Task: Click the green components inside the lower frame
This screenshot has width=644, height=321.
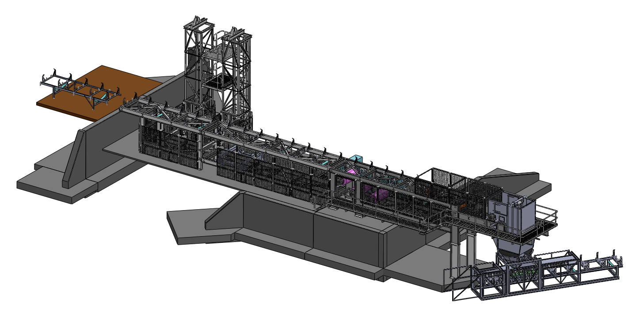Action: [x=526, y=274]
